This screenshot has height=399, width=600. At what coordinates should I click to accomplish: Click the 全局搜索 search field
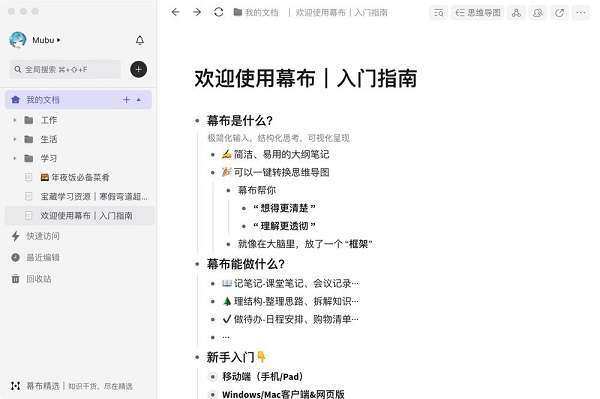coord(65,69)
